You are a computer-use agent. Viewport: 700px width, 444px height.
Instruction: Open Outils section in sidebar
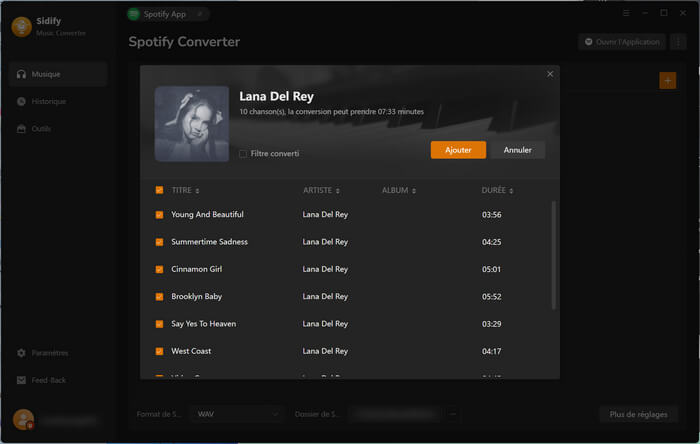click(x=58, y=129)
